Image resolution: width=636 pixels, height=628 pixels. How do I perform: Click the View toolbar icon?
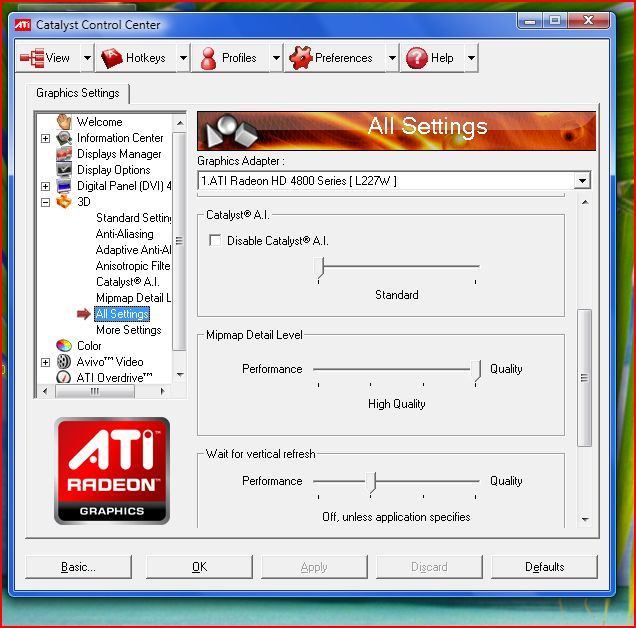[x=32, y=58]
